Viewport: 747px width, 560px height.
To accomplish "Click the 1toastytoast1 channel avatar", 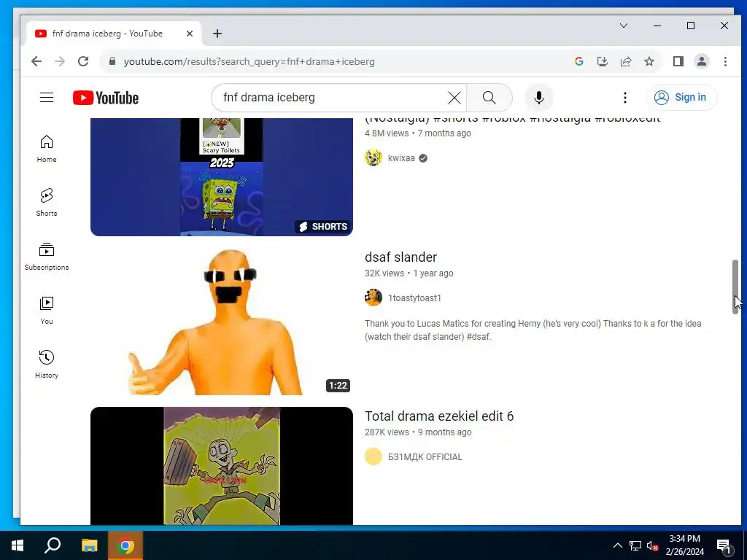I will [373, 297].
